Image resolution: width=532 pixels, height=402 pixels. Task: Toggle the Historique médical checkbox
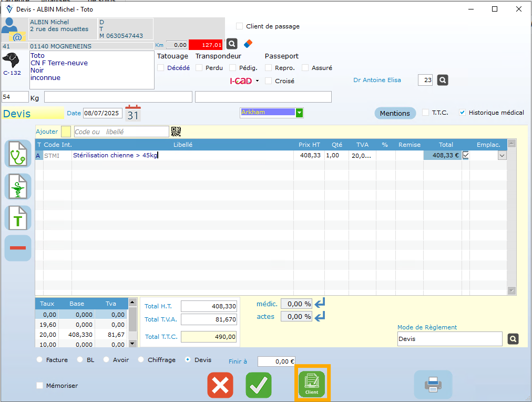pyautogui.click(x=463, y=113)
